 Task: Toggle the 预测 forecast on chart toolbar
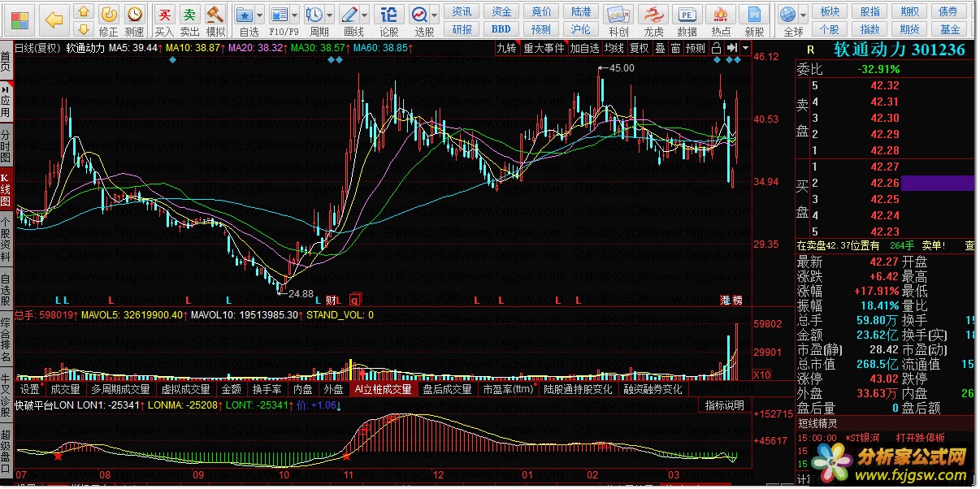click(x=696, y=48)
